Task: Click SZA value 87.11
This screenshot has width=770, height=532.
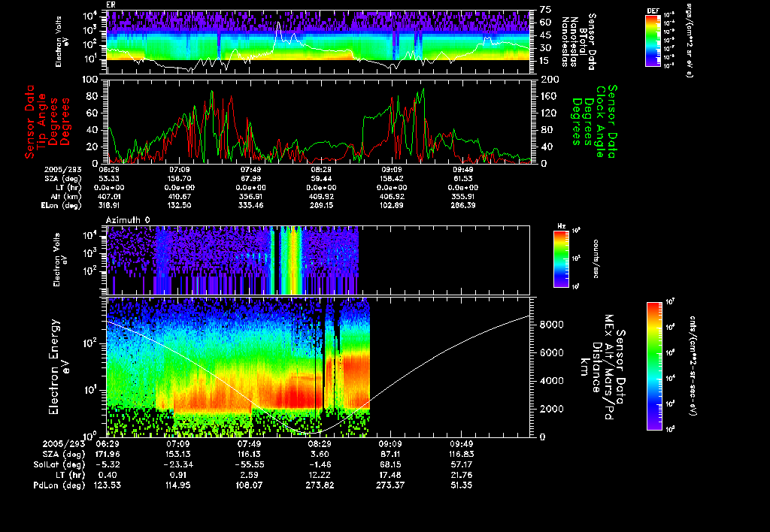Action: [390, 454]
